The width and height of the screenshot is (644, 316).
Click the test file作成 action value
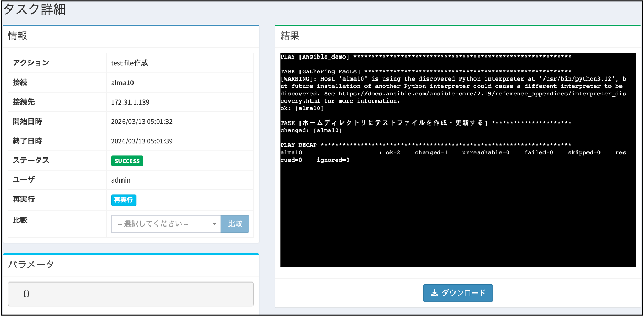pos(129,63)
